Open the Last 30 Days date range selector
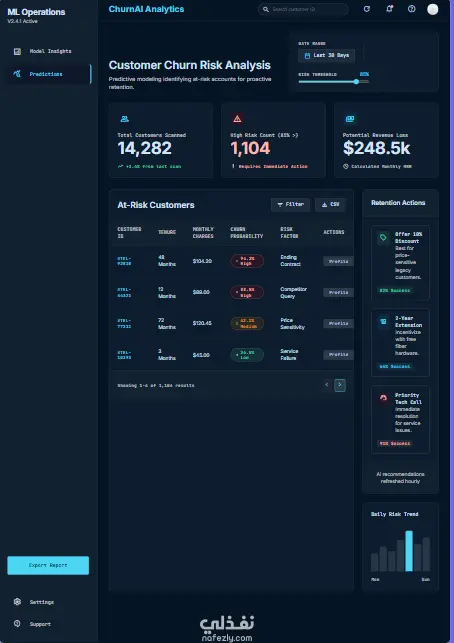 [326, 55]
